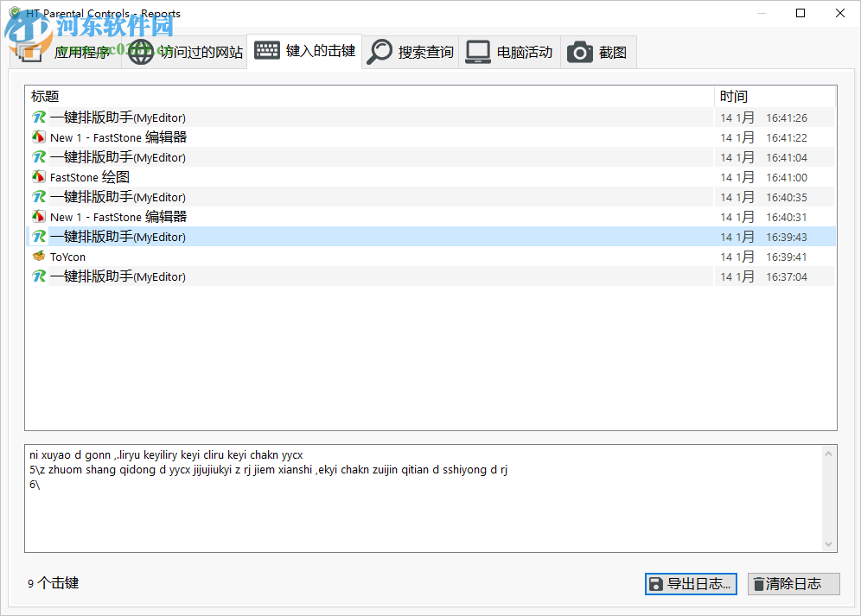861x616 pixels.
Task: Click the globe icon on 访问过的网站 tab
Action: coord(141,51)
